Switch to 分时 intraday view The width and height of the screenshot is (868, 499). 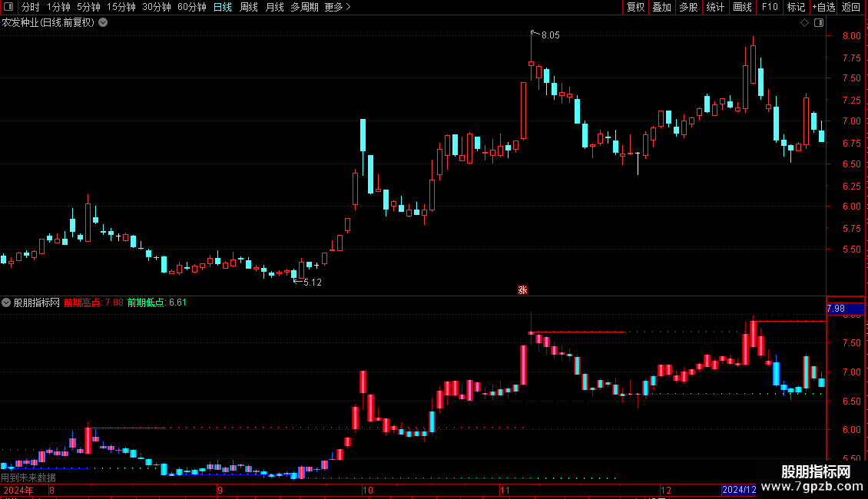pyautogui.click(x=30, y=7)
